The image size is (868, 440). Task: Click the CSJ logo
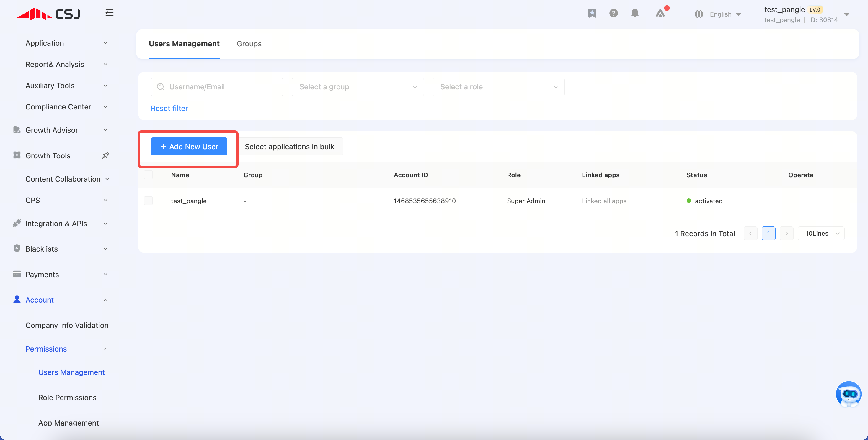[49, 14]
